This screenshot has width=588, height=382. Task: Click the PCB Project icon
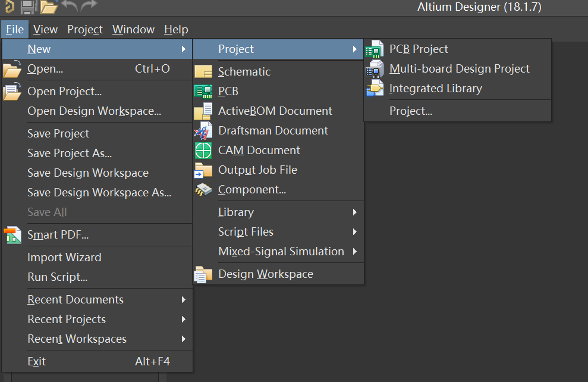point(375,49)
